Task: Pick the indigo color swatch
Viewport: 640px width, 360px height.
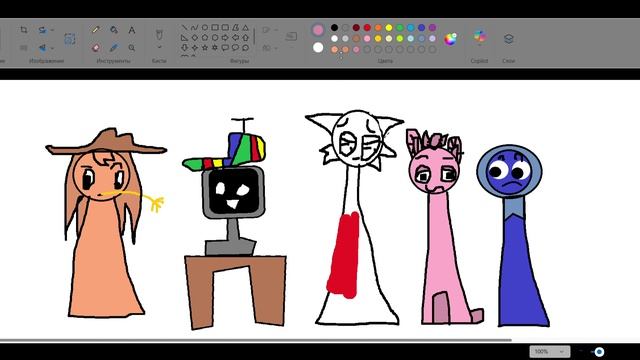Action: click(x=422, y=28)
